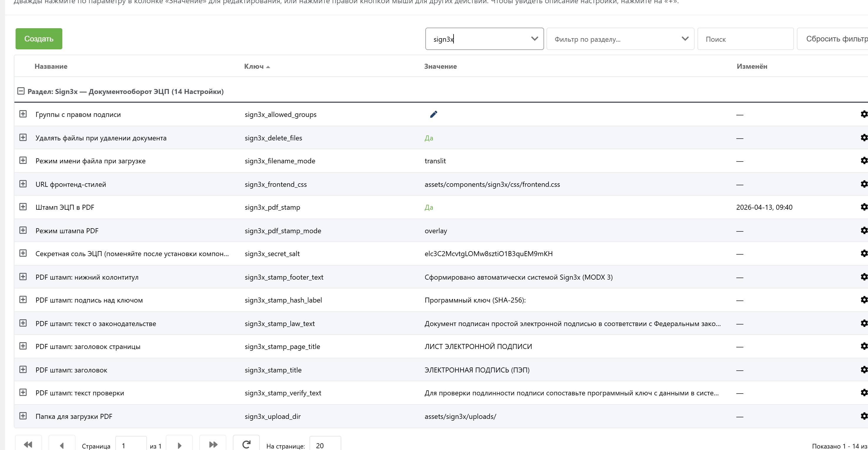This screenshot has width=868, height=450.
Task: Click pencil edit icon for sign3x_allowed_groups
Action: click(433, 115)
